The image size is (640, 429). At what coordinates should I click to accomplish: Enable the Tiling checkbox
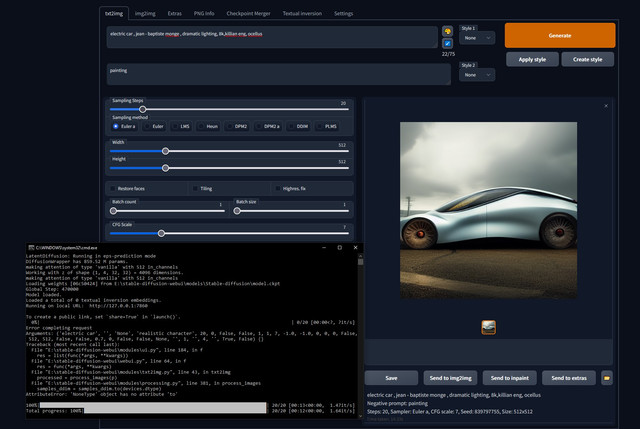[196, 189]
